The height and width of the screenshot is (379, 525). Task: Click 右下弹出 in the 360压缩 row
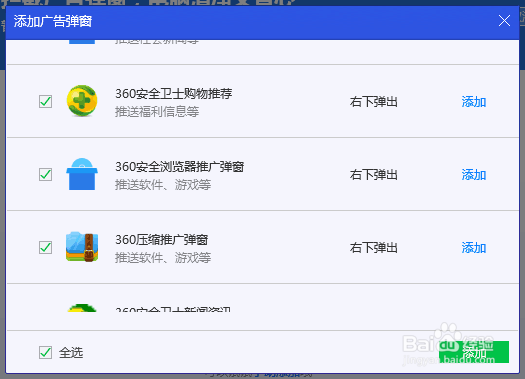pos(374,248)
